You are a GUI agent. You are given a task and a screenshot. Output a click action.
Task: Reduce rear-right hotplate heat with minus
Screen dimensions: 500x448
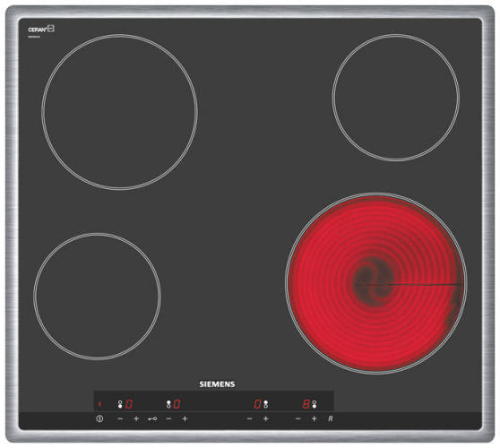pyautogui.click(x=250, y=418)
